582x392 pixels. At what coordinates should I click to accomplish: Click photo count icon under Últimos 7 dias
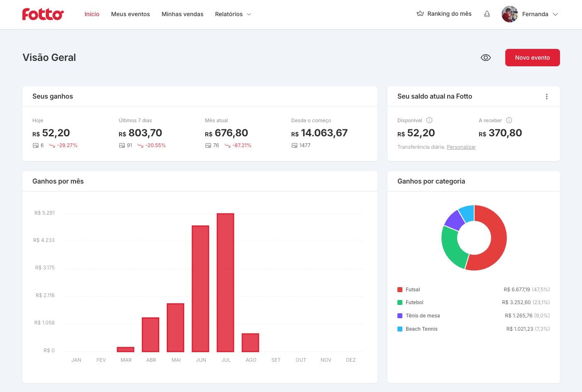(x=122, y=145)
